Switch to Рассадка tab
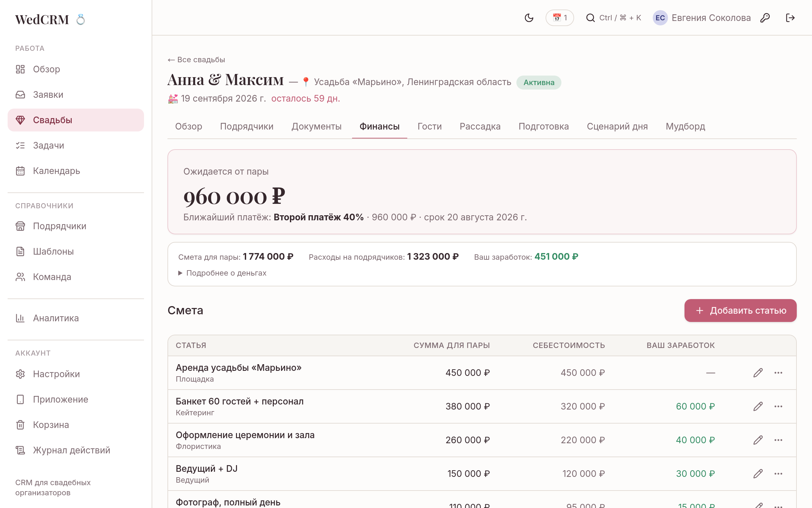Screen dimensions: 812x508 click(x=480, y=126)
